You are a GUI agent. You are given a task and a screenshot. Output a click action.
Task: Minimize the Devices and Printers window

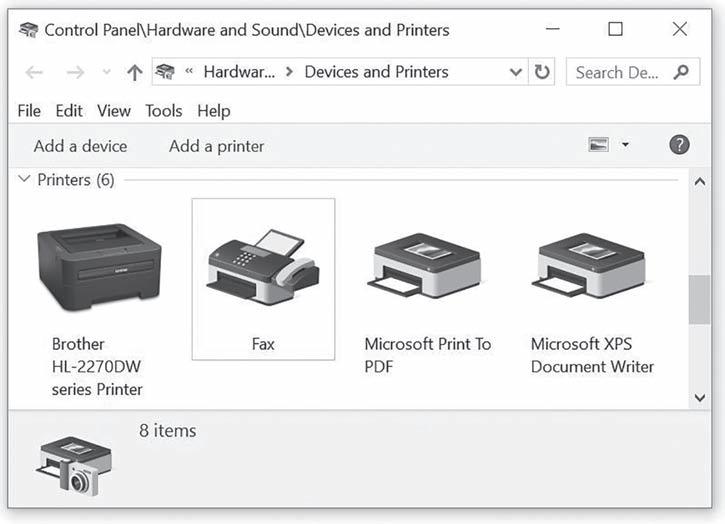[553, 29]
